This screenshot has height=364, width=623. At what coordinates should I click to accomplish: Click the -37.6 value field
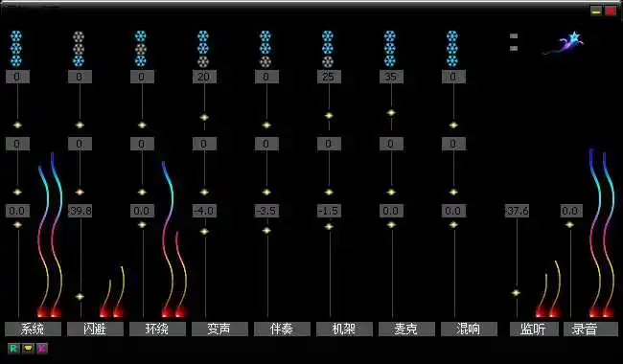tap(517, 211)
